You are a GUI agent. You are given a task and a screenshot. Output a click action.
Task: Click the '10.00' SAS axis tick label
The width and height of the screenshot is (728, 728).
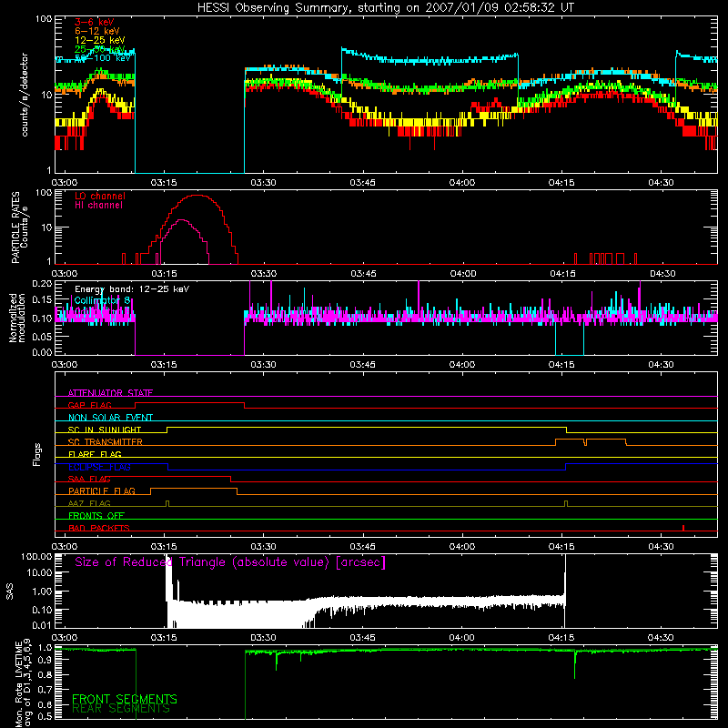click(x=39, y=572)
